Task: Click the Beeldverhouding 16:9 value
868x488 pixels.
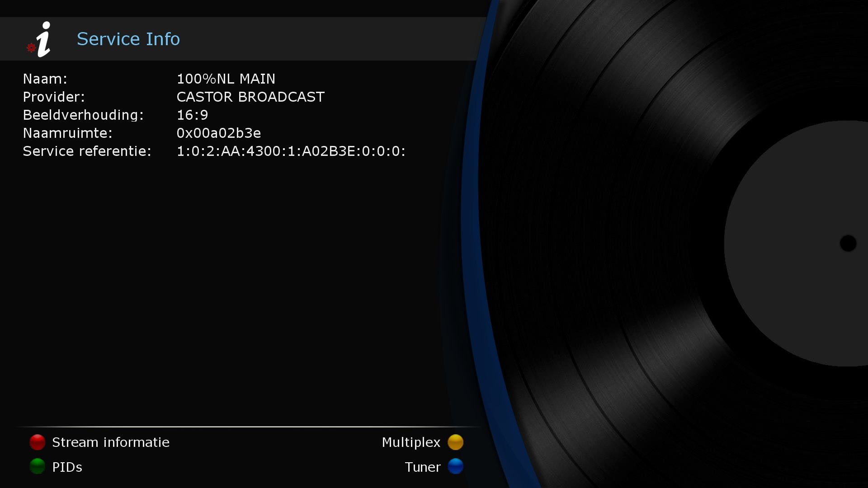Action: [192, 114]
